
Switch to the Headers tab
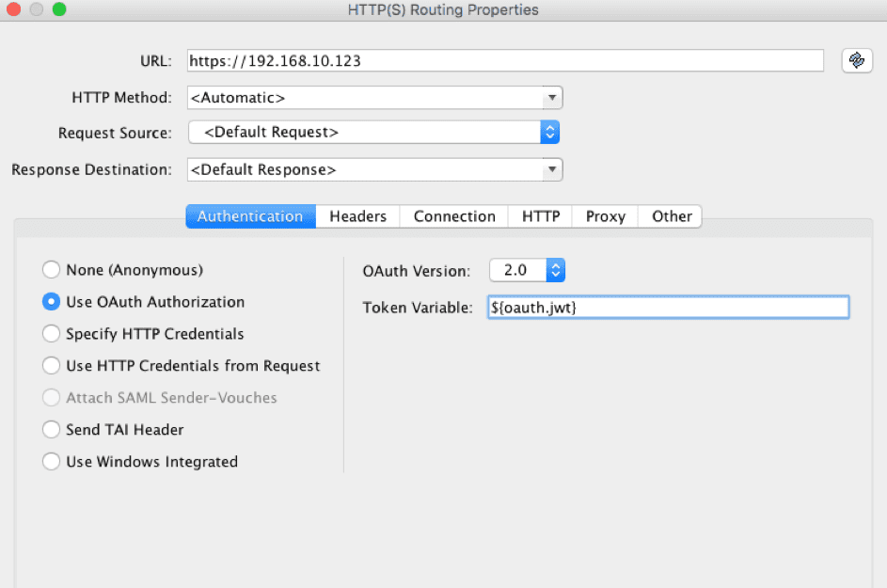click(357, 216)
